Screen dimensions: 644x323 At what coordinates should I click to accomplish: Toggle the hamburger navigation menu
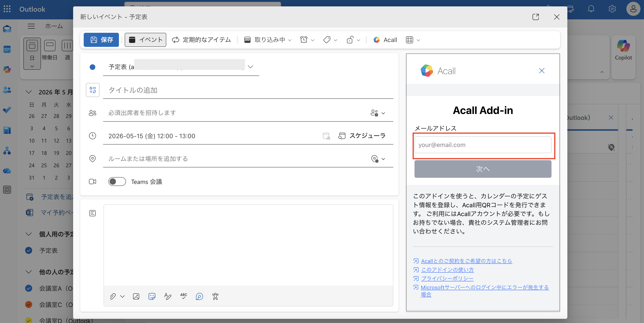point(31,26)
